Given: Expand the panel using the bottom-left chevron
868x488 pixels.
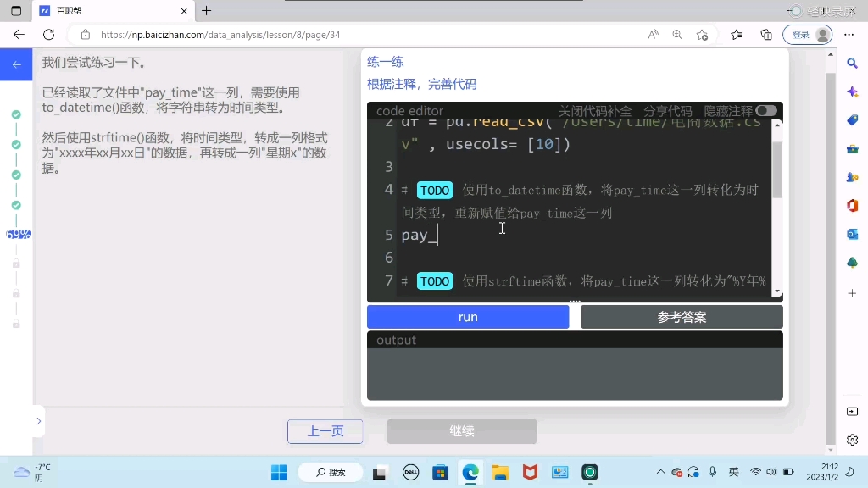Looking at the screenshot, I should (39, 420).
